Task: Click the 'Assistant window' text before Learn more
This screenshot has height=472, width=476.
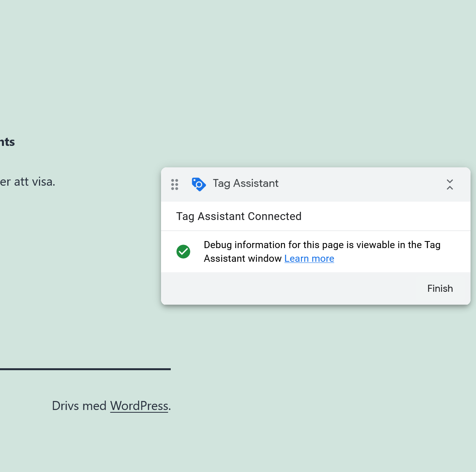Action: (x=242, y=259)
